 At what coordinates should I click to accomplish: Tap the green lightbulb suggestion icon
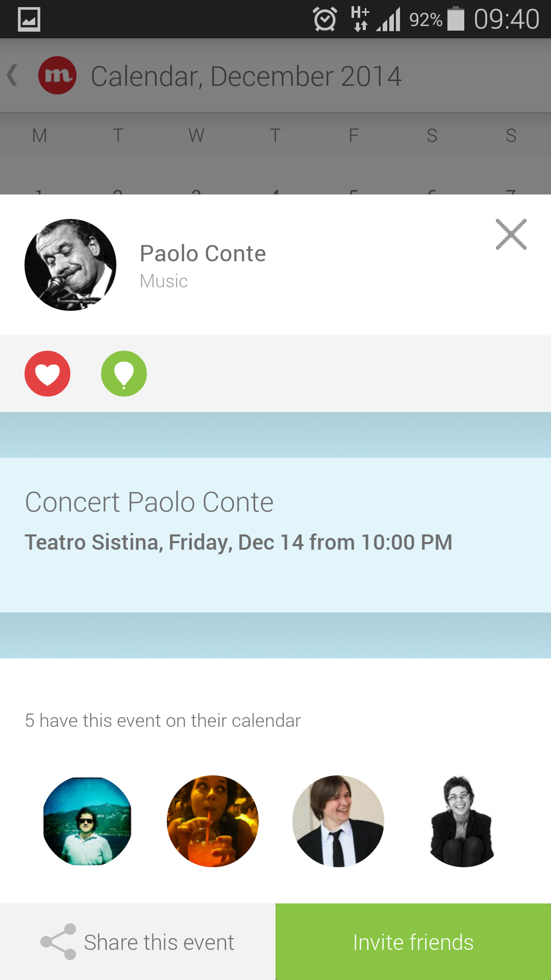124,374
